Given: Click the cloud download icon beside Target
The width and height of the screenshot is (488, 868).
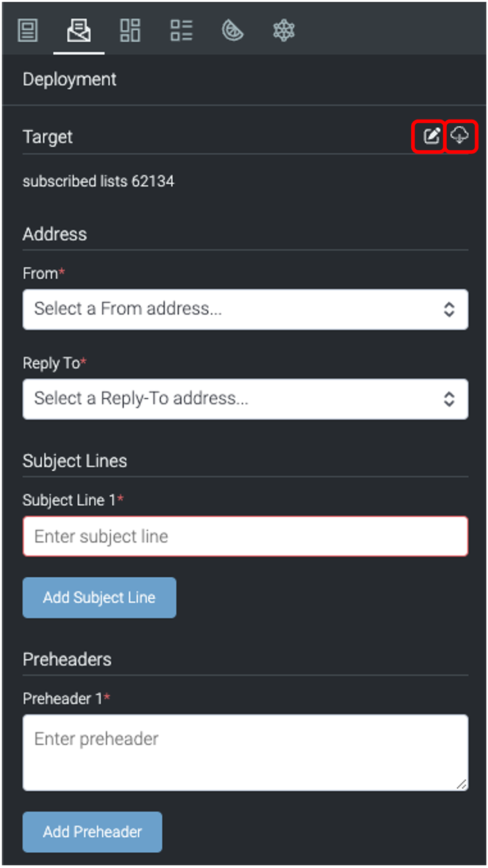Looking at the screenshot, I should click(461, 136).
